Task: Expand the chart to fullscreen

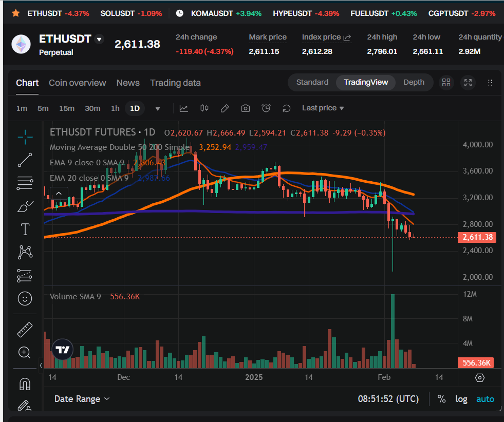Action: (468, 83)
